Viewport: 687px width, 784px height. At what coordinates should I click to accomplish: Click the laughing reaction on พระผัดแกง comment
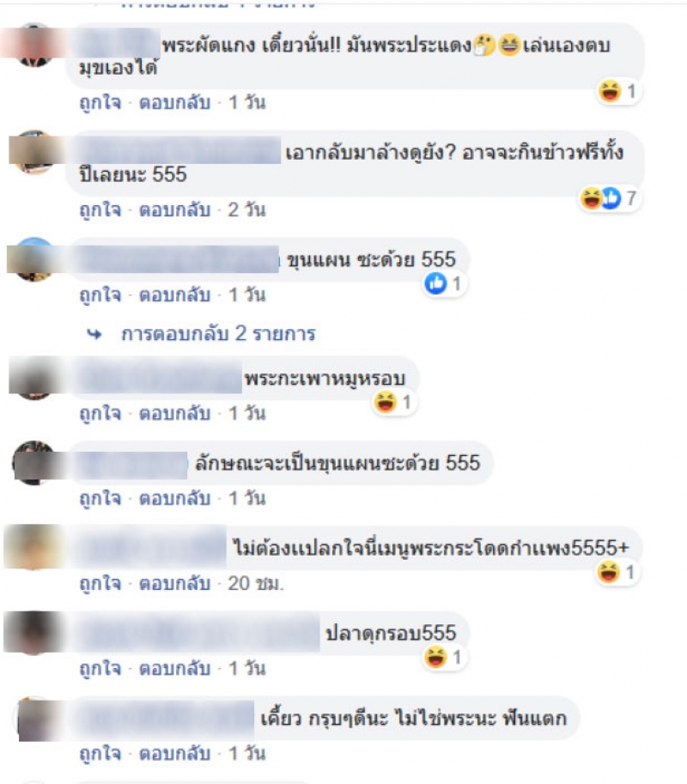(x=617, y=92)
